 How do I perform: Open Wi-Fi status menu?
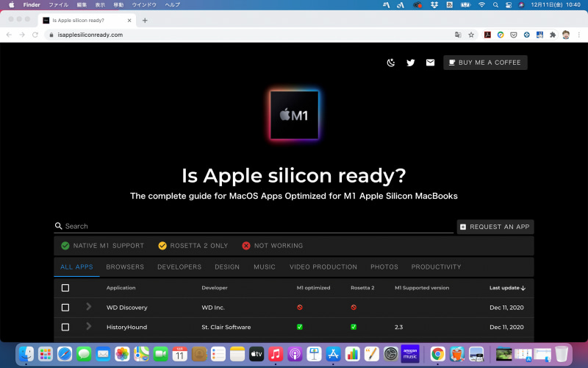[x=481, y=5]
